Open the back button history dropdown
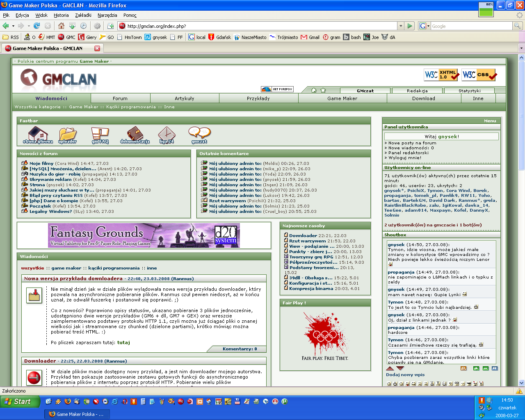Screen dimensions: 525x420 [13, 26]
